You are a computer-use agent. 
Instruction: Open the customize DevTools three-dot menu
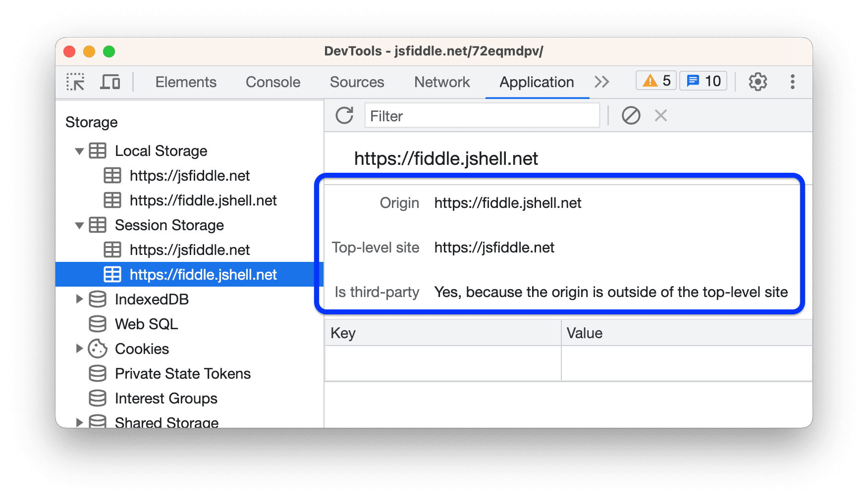[793, 81]
